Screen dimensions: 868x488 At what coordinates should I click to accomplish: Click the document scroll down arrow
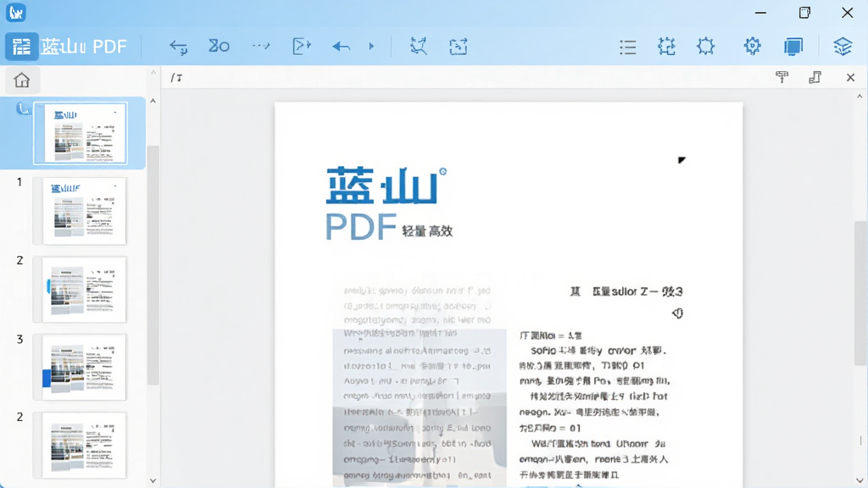pos(860,481)
